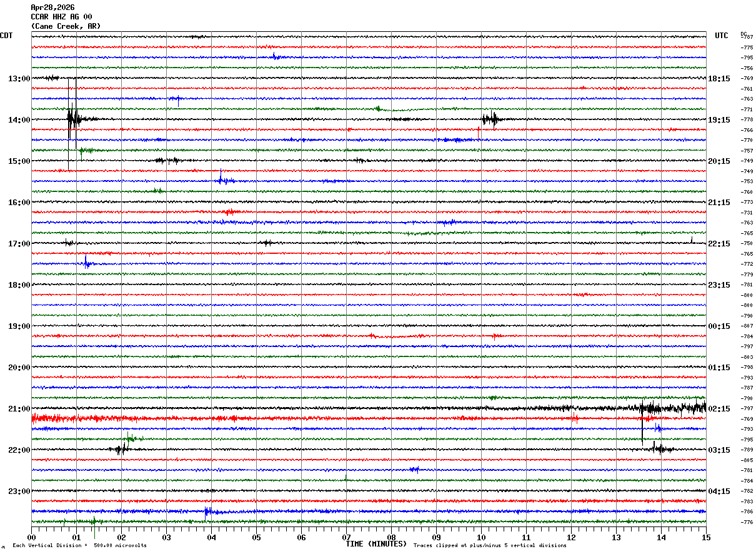Click the date label Apr28,2026

(52, 8)
